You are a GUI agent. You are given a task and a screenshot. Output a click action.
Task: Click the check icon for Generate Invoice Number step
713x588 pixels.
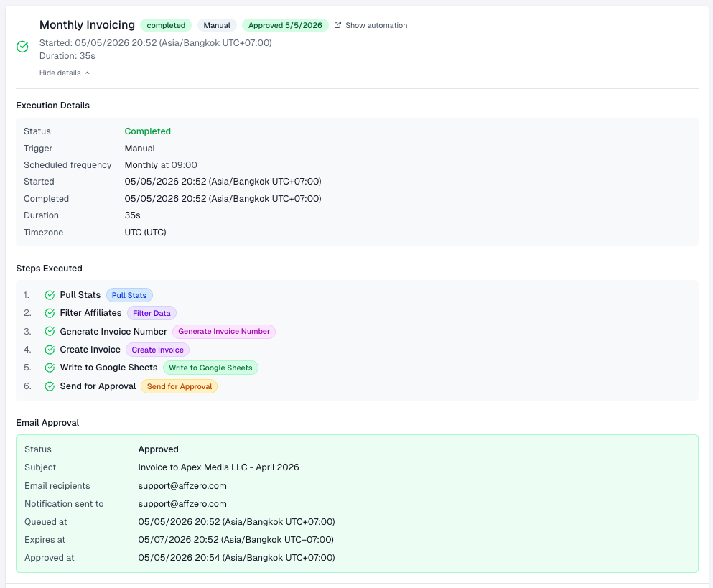[x=50, y=331]
